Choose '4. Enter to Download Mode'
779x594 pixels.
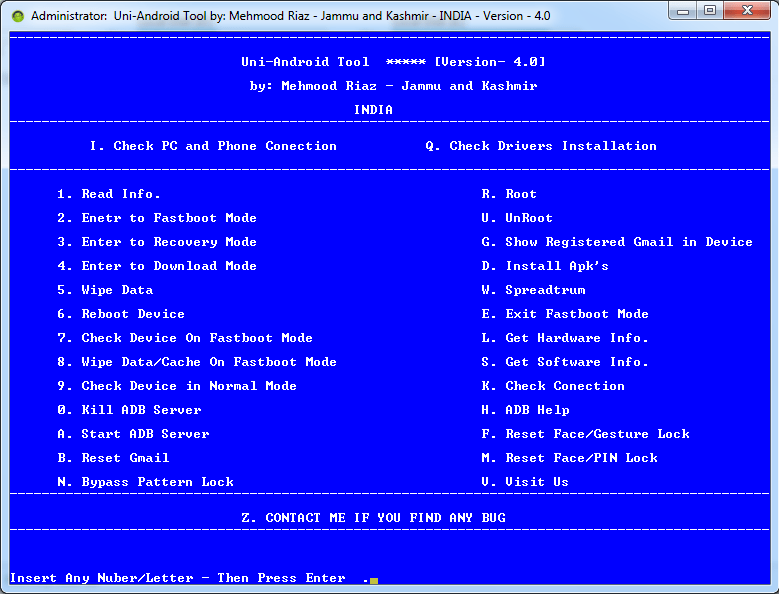157,266
